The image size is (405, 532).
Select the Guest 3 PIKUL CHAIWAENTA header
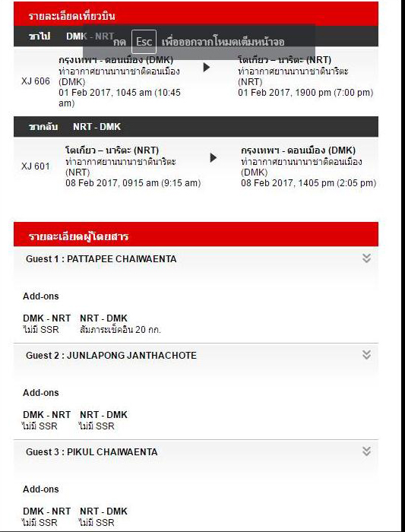tap(196, 452)
